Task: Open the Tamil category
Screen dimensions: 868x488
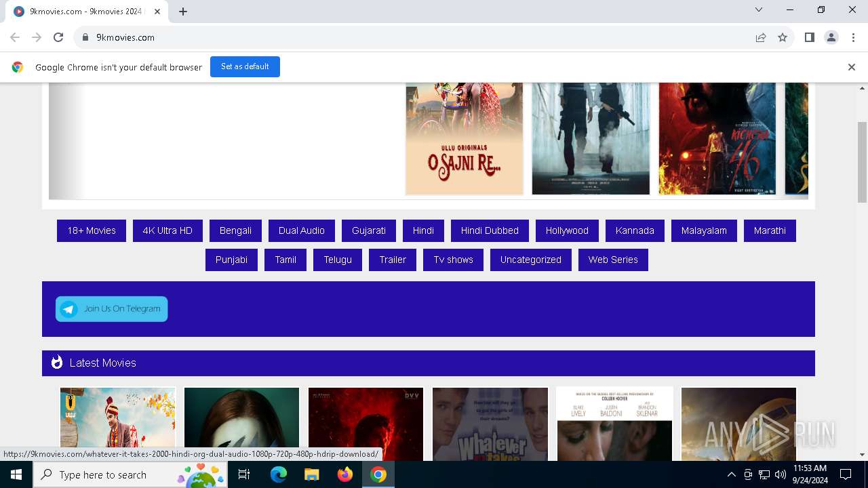Action: pyautogui.click(x=285, y=260)
